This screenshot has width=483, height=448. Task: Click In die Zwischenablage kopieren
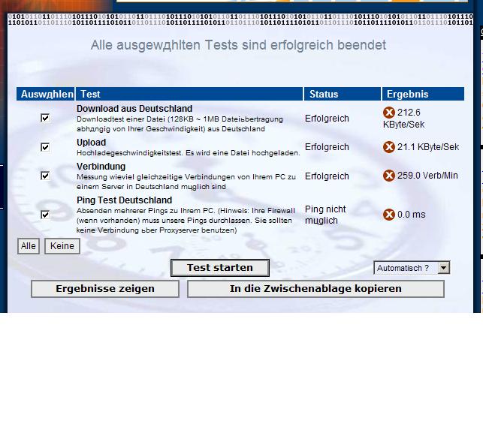click(x=315, y=289)
